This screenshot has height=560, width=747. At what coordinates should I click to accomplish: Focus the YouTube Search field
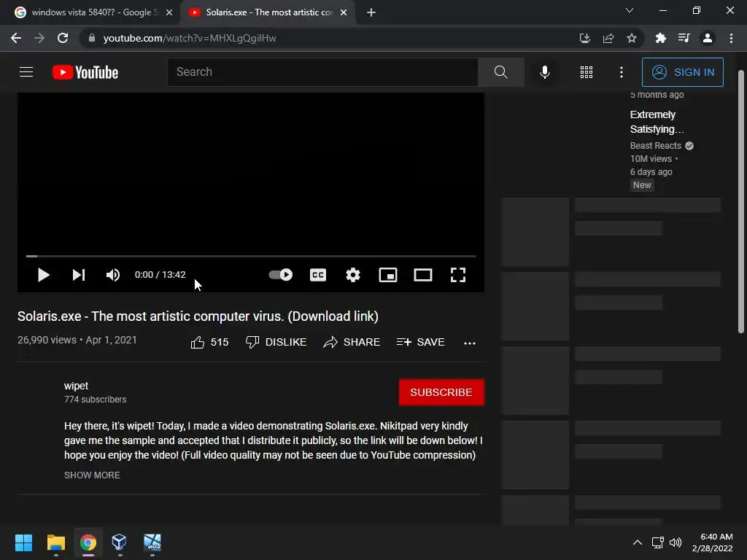pyautogui.click(x=322, y=72)
